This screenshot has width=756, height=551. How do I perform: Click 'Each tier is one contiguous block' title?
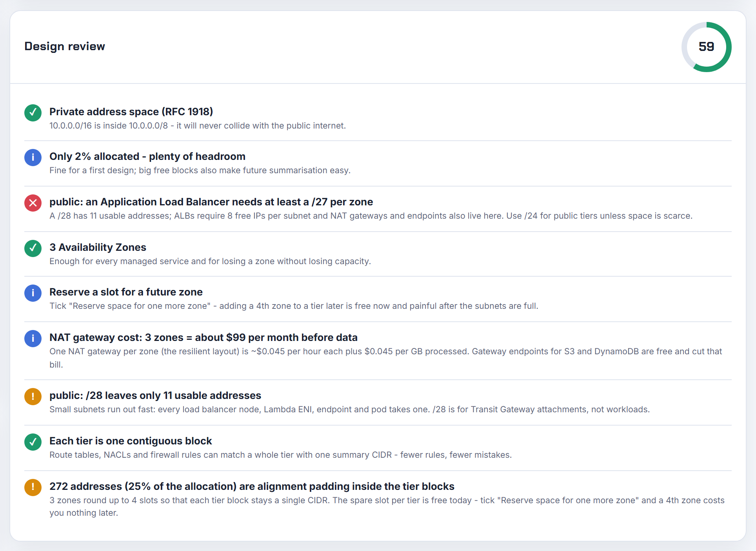(131, 441)
